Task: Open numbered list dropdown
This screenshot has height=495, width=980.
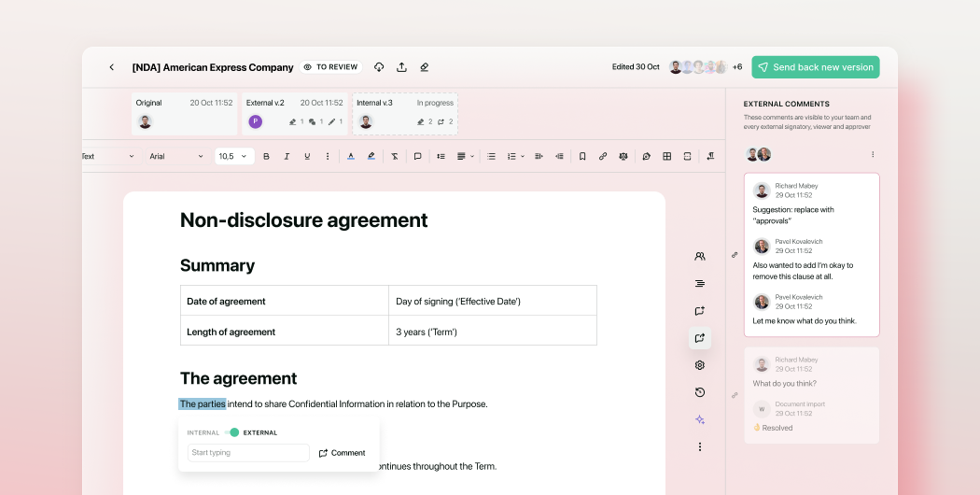Action: (x=515, y=157)
